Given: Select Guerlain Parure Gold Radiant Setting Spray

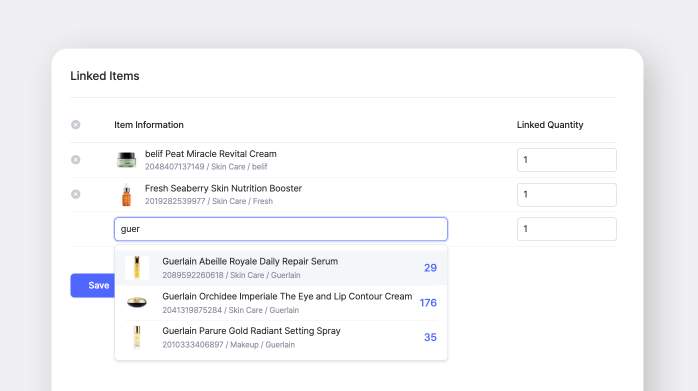Looking at the screenshot, I should tap(281, 338).
